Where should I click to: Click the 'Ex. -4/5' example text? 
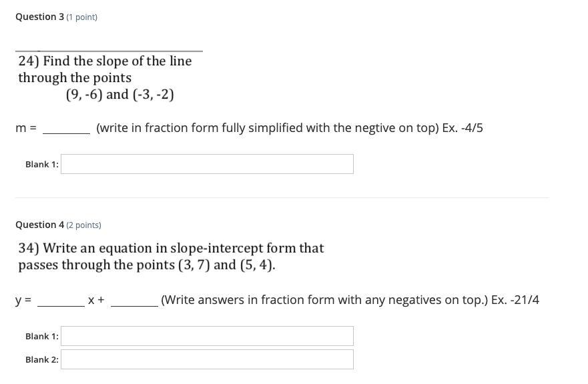[x=463, y=128]
